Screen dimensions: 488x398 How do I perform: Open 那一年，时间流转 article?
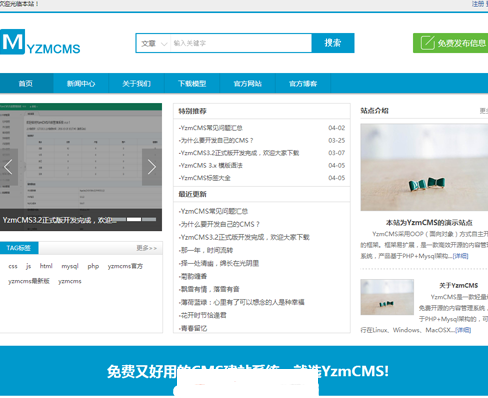tap(206, 250)
